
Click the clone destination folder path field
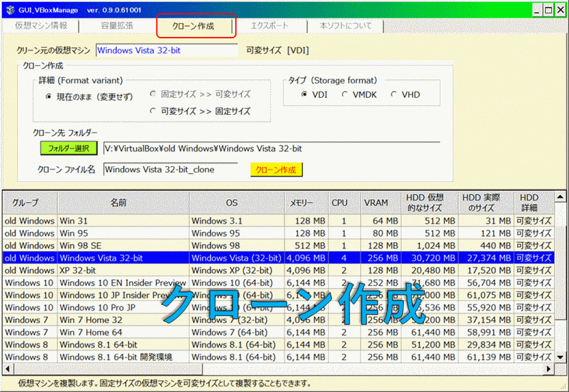(272, 148)
